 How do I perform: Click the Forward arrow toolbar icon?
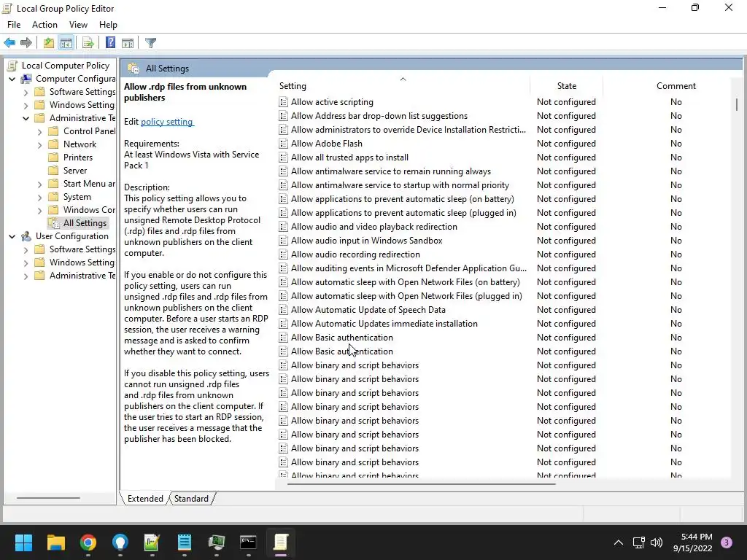pos(26,43)
